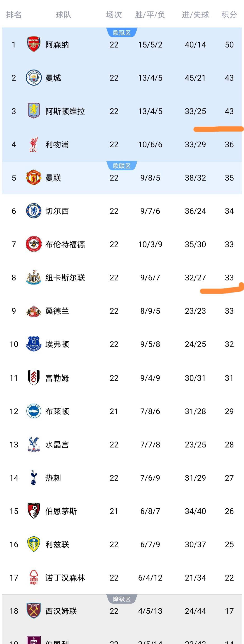Click the 降级区 zone label
The height and width of the screenshot is (644, 244).
(x=122, y=599)
